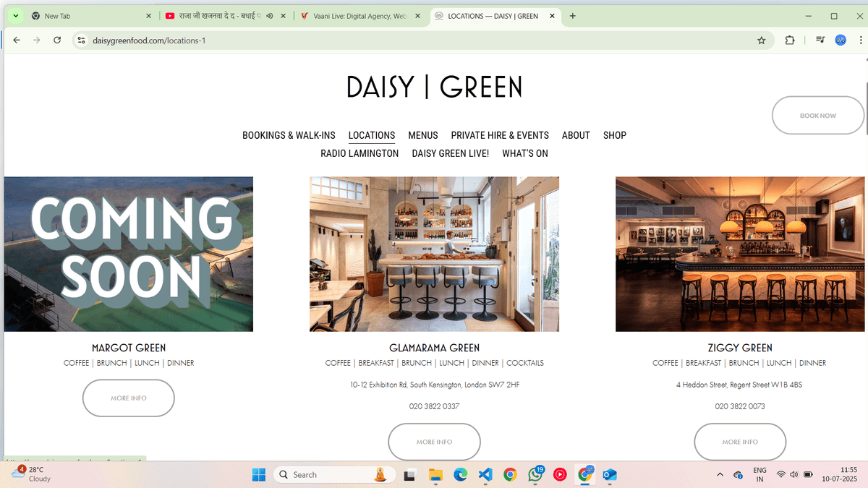The height and width of the screenshot is (488, 868).
Task: Click the GLAMARAMA GREEN heading
Action: pos(434,348)
